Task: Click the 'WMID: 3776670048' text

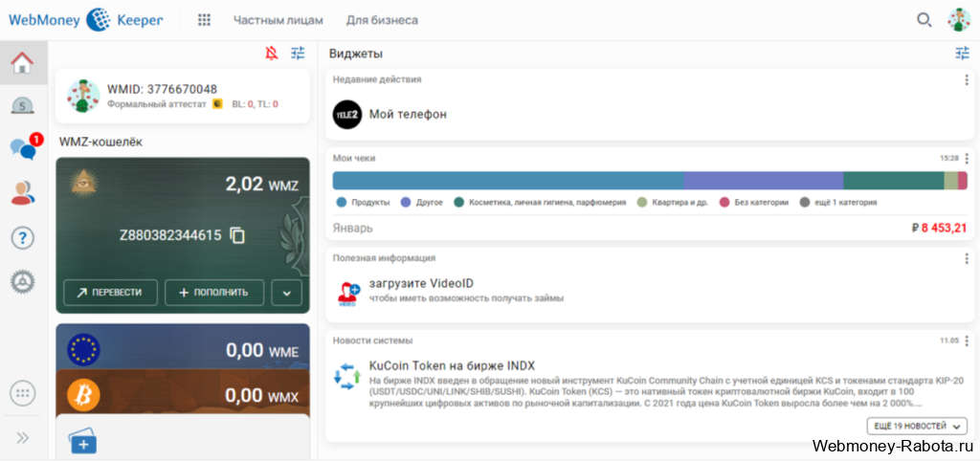Action: click(x=163, y=89)
